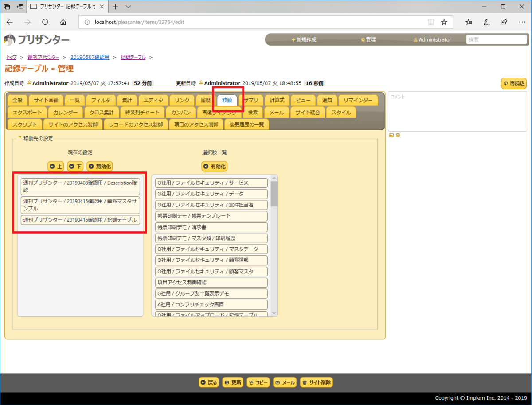Screen dimensions: 532x405
Task: Click the film clip icon below the comment box
Action: pyautogui.click(x=398, y=135)
